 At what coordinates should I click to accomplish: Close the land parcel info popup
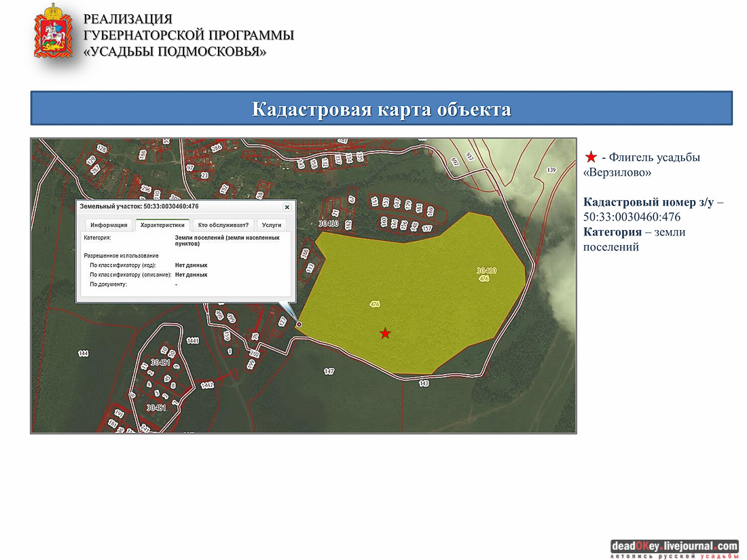coord(287,207)
